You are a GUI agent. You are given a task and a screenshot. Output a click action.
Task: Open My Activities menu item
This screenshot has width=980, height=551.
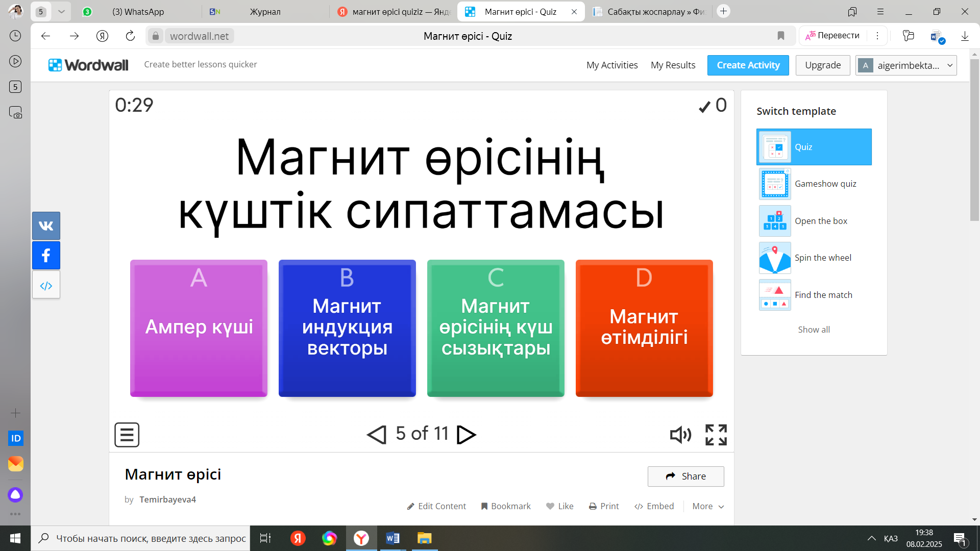pos(611,65)
